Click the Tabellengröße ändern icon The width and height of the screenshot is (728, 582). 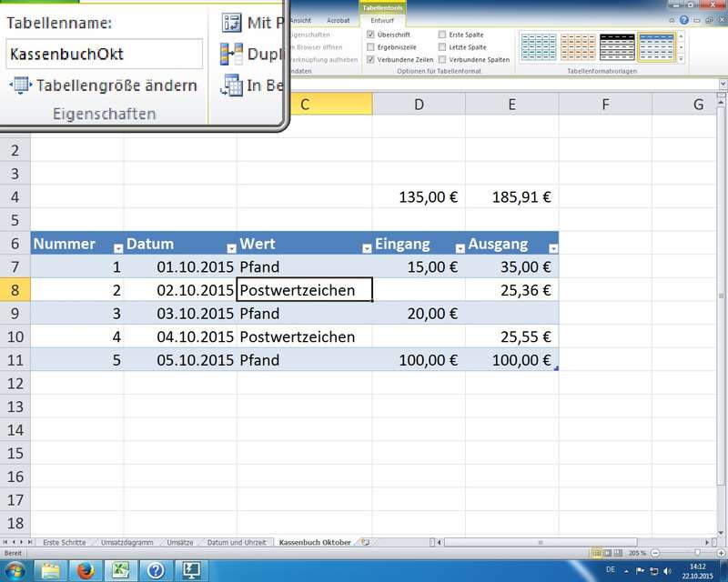point(20,85)
